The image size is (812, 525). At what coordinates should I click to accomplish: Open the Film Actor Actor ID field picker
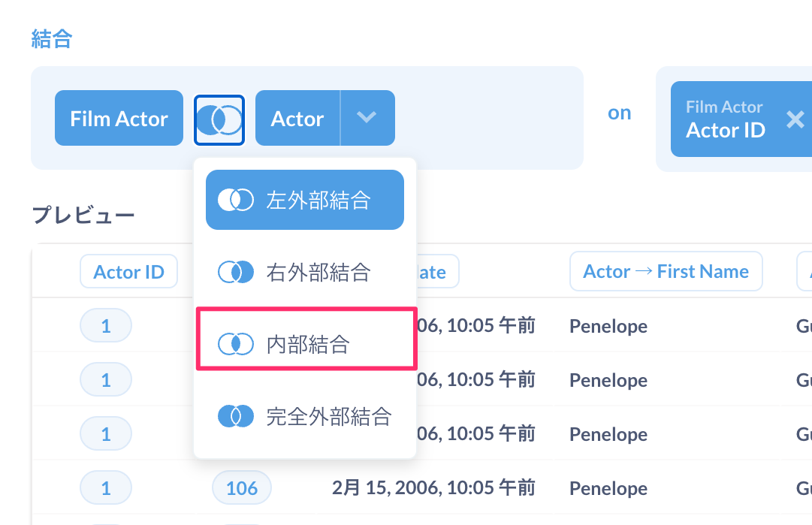[x=725, y=119]
